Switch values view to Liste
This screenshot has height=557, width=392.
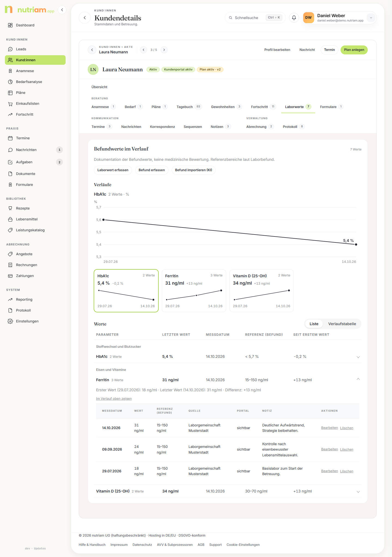coord(314,324)
